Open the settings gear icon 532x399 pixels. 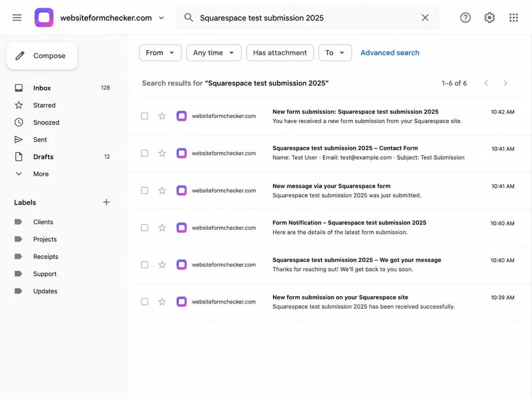(x=490, y=17)
